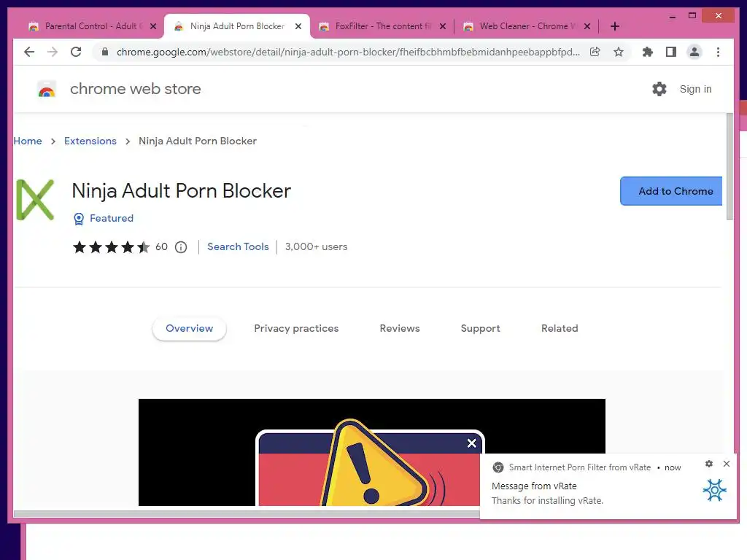Click the Chrome Web Store rainbow logo

click(47, 89)
